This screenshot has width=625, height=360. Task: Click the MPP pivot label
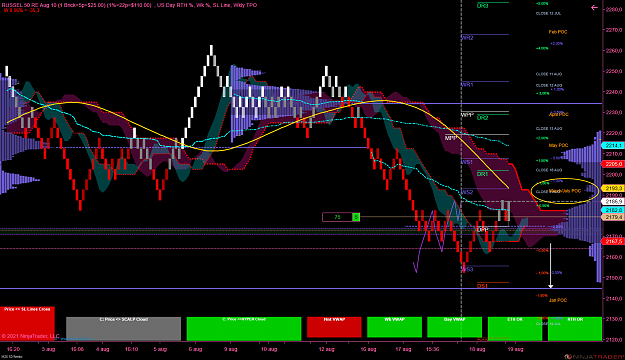pos(451,138)
